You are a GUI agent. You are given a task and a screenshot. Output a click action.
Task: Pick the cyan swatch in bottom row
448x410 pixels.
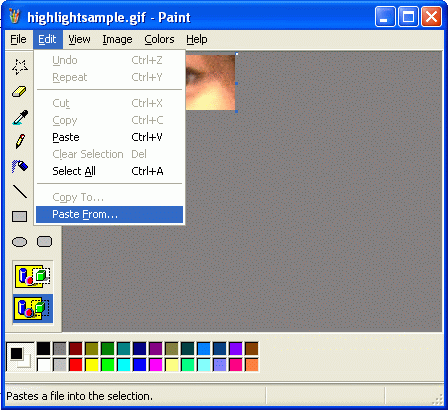(124, 365)
